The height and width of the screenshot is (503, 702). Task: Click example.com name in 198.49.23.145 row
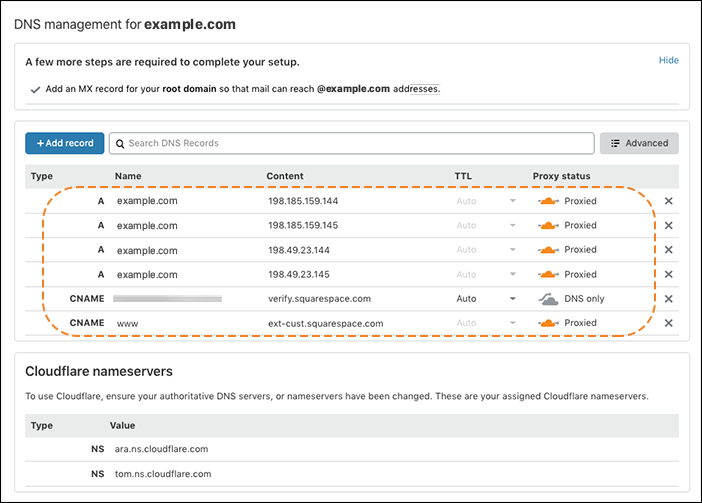pyautogui.click(x=147, y=274)
